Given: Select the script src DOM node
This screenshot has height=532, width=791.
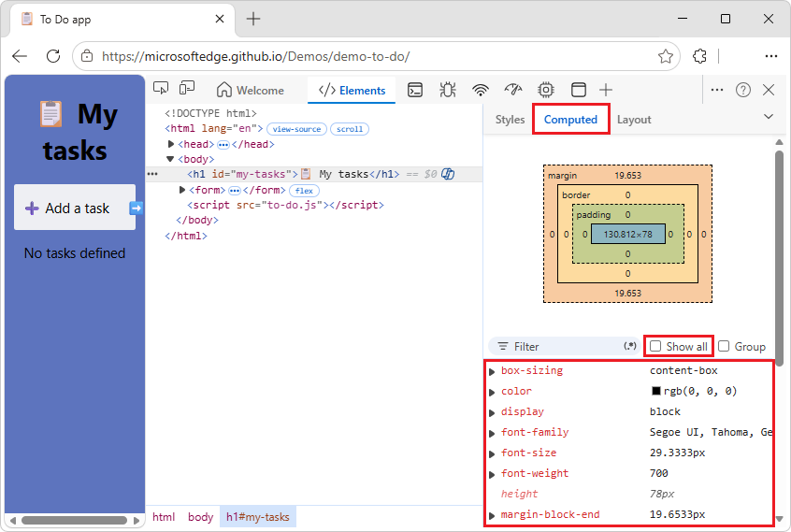Looking at the screenshot, I should click(285, 206).
